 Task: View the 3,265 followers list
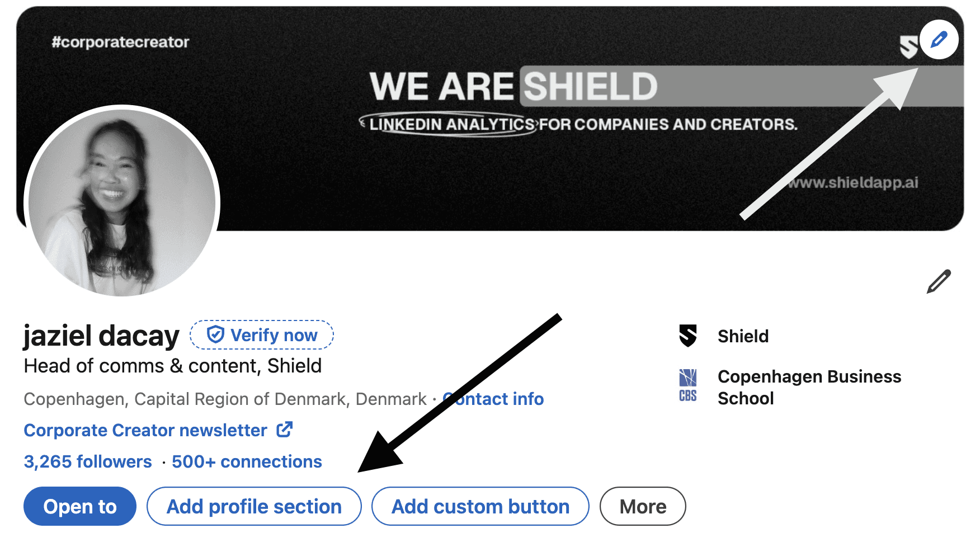(88, 461)
